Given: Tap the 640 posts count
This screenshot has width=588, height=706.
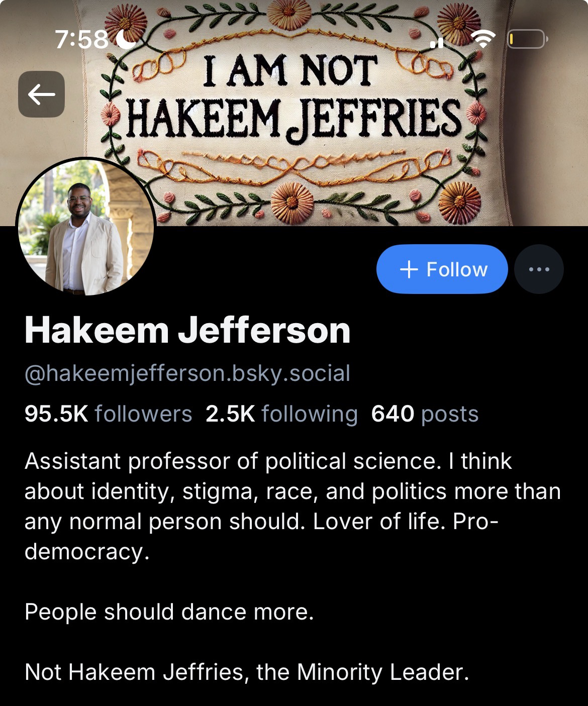Looking at the screenshot, I should pos(425,414).
